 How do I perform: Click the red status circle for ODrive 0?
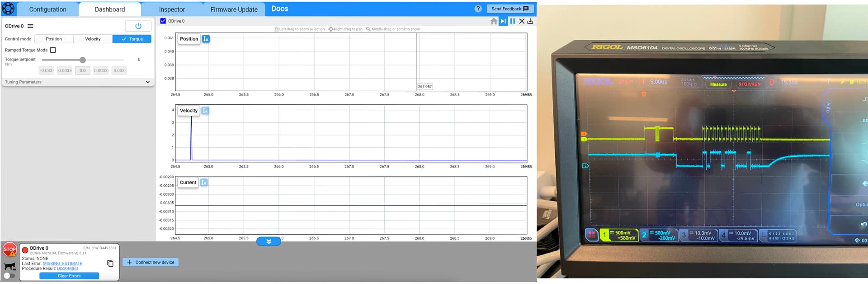pos(25,250)
